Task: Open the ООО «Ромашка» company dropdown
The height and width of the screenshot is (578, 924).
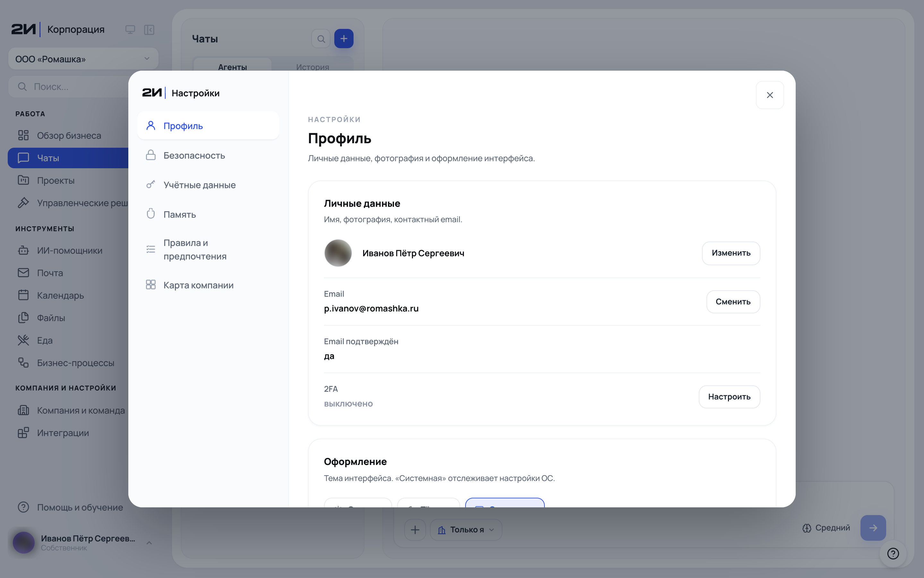Action: tap(83, 58)
